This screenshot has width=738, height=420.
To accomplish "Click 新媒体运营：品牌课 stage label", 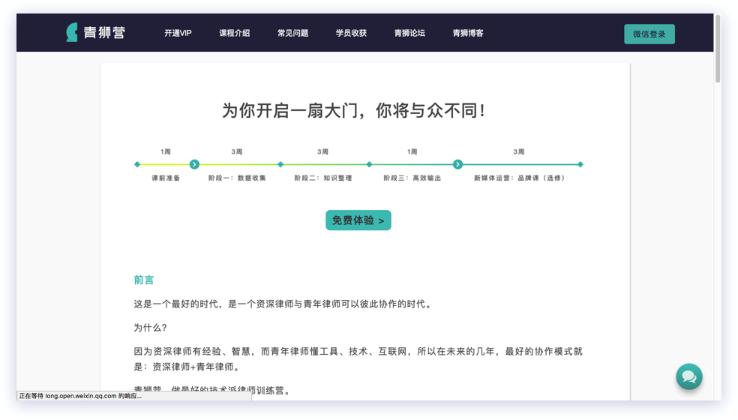I will pyautogui.click(x=518, y=178).
